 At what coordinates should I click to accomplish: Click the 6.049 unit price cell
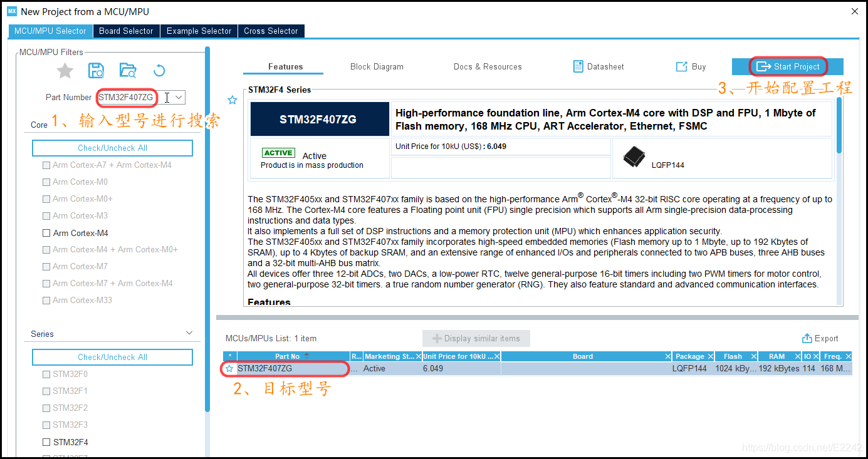click(x=461, y=369)
